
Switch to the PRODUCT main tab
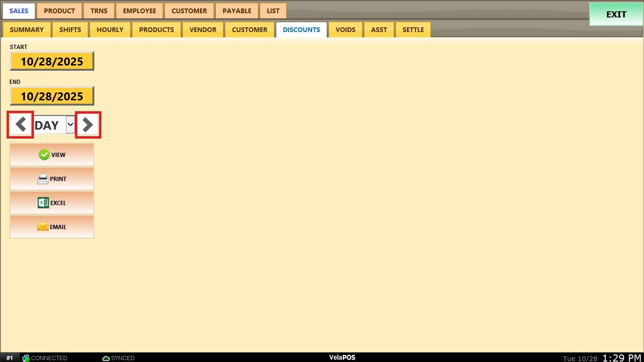coord(59,11)
